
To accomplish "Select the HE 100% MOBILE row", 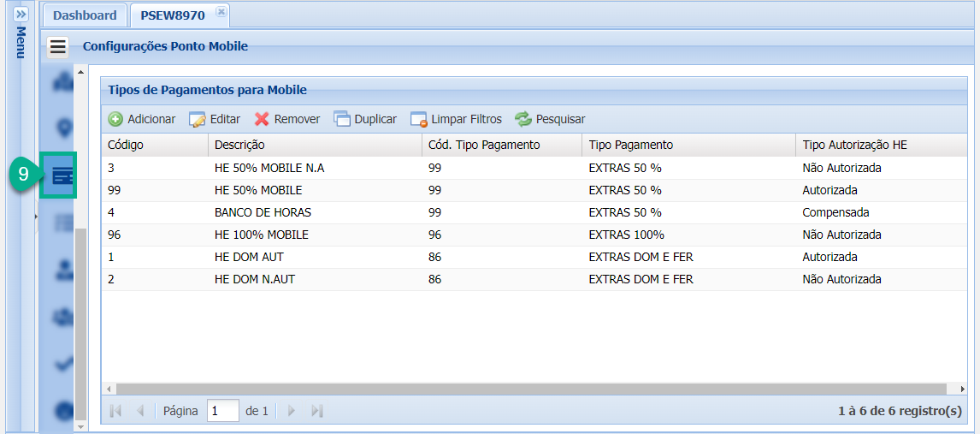I will pyautogui.click(x=534, y=235).
